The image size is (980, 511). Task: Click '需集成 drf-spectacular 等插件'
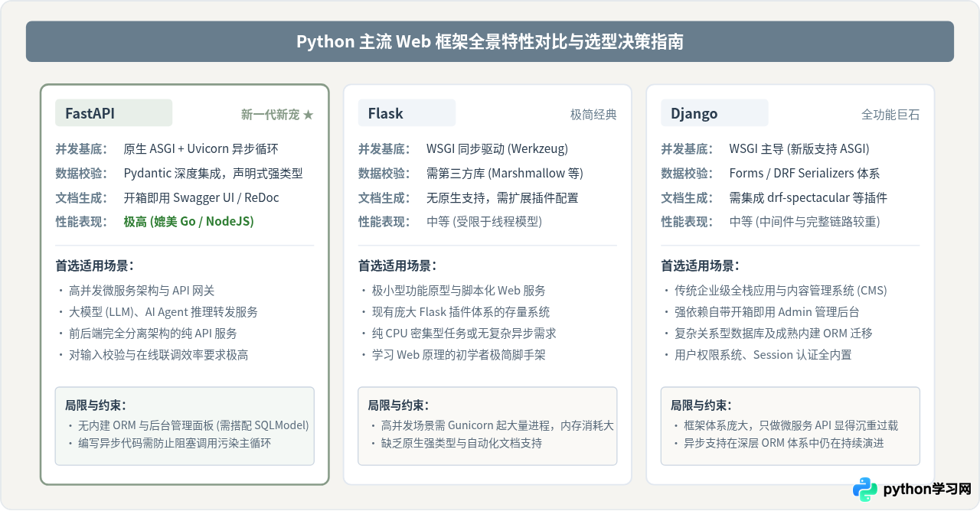[808, 198]
